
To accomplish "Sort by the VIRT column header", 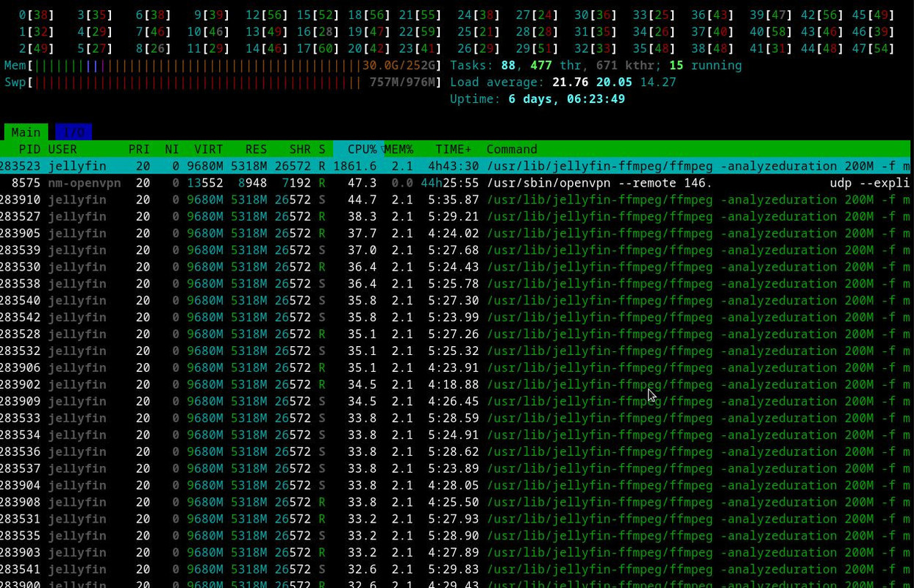I will 208,149.
